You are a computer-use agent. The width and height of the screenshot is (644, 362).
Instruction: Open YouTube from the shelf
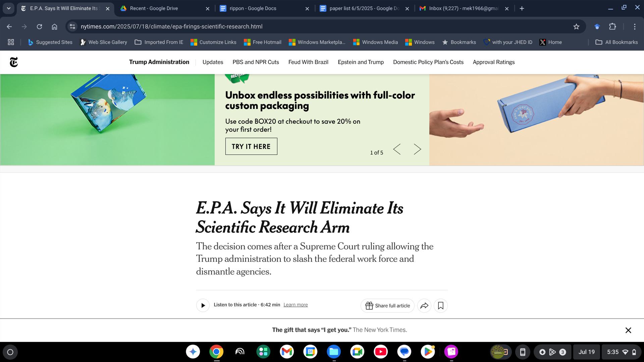pos(381,352)
